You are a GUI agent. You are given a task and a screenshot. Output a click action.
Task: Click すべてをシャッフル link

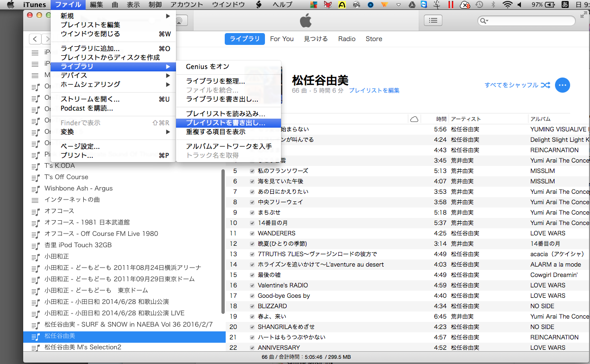[x=511, y=85]
